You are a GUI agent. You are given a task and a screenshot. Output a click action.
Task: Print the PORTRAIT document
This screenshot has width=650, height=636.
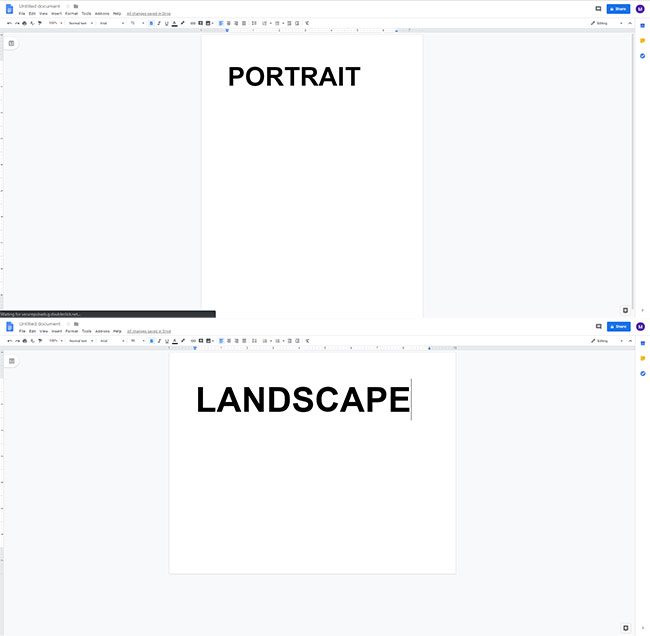pyautogui.click(x=24, y=23)
